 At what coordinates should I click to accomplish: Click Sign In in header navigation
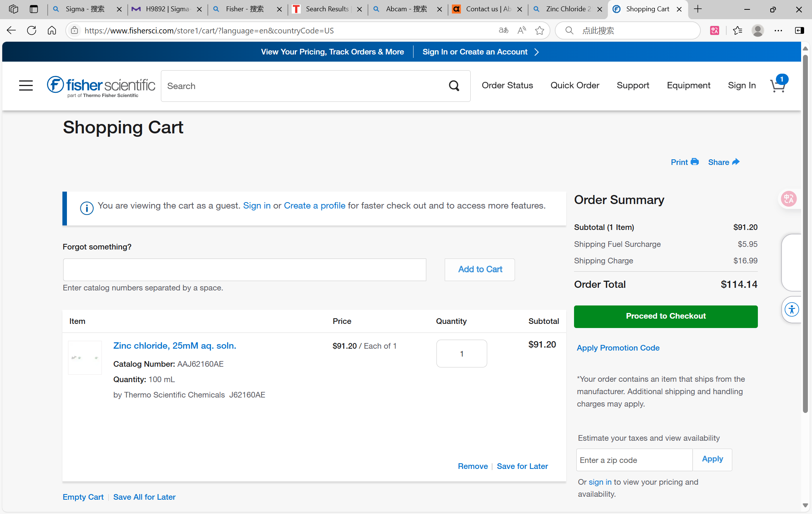click(742, 85)
